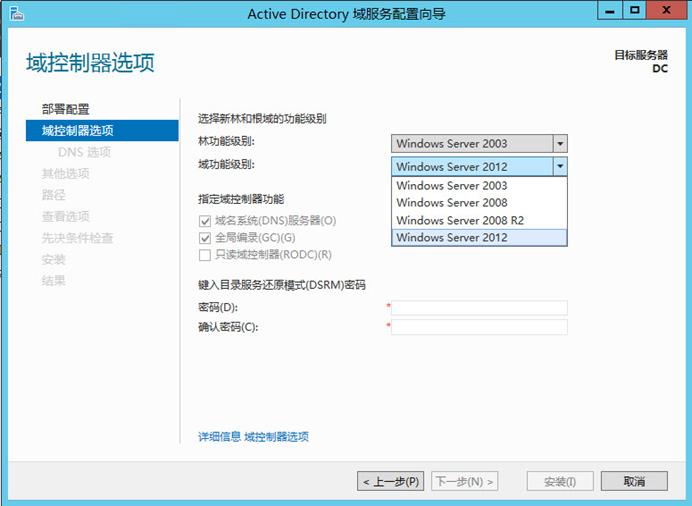Screen dimensions: 692x506
Task: Select 先决条件检查 step in sidebar
Action: coord(77,238)
